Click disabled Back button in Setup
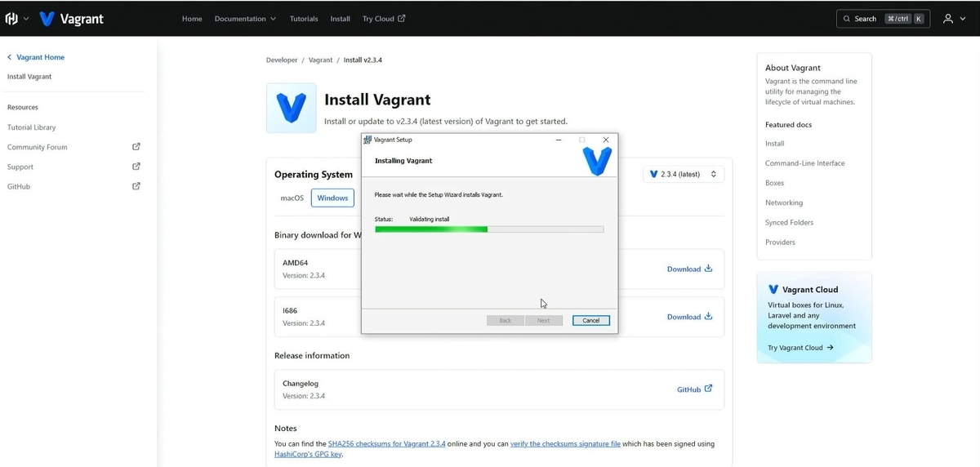This screenshot has width=980, height=467. pos(505,320)
